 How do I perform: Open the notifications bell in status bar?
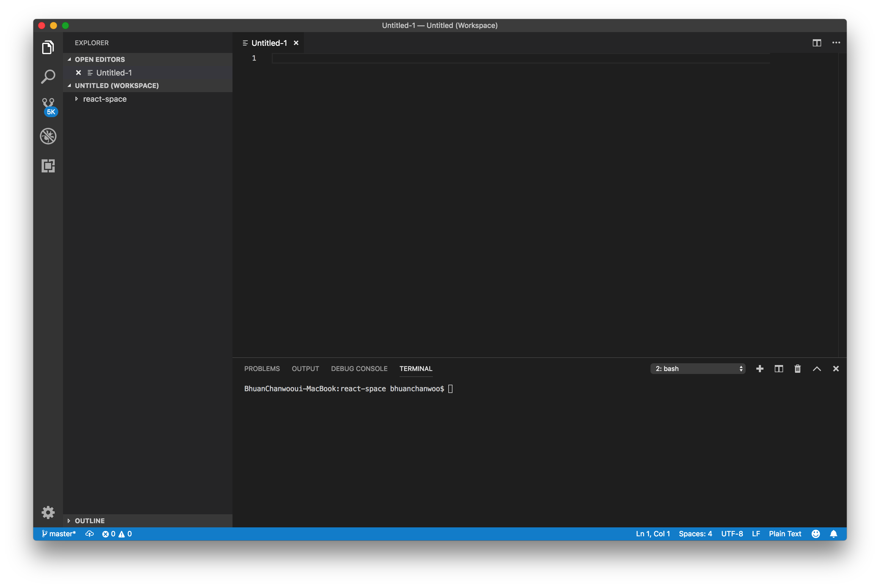coord(833,534)
